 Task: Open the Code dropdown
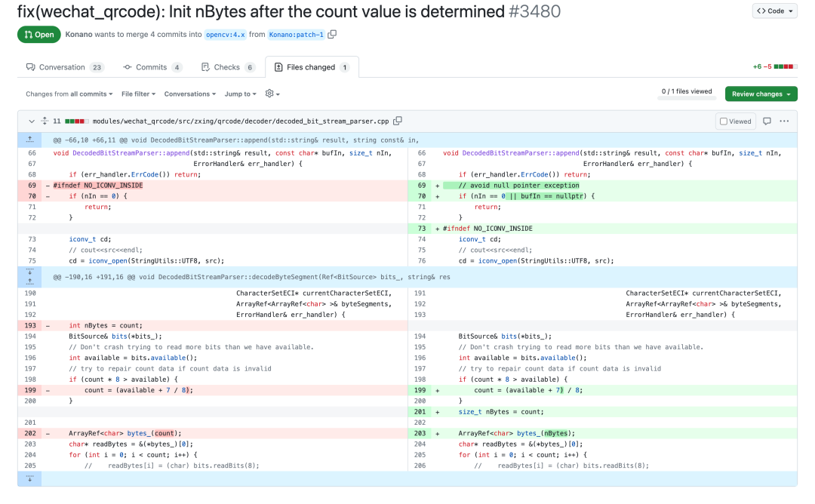click(774, 11)
